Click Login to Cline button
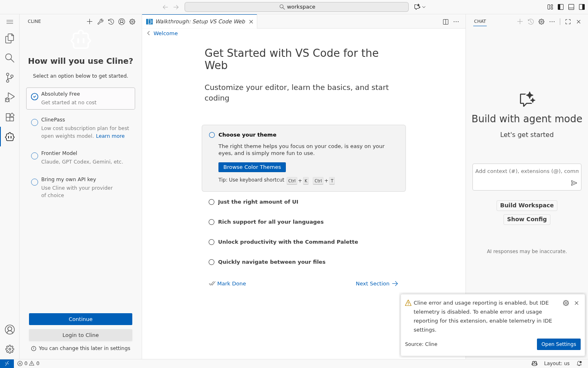This screenshot has height=368, width=588. [80, 335]
